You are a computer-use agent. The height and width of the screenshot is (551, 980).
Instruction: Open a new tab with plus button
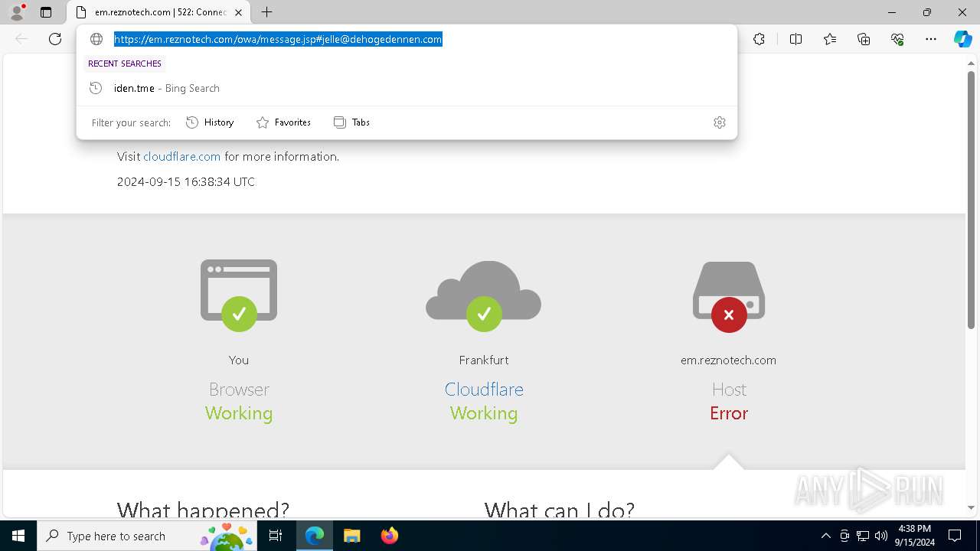point(266,12)
